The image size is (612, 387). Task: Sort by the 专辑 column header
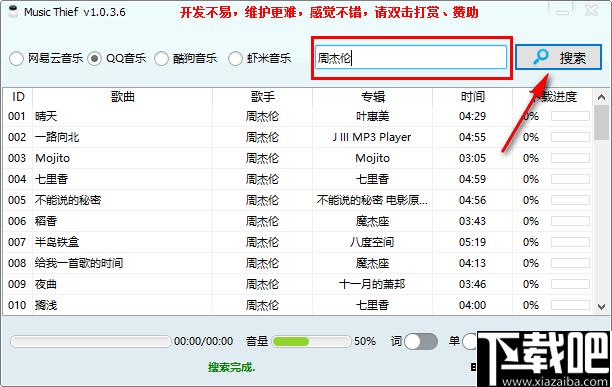(x=372, y=96)
